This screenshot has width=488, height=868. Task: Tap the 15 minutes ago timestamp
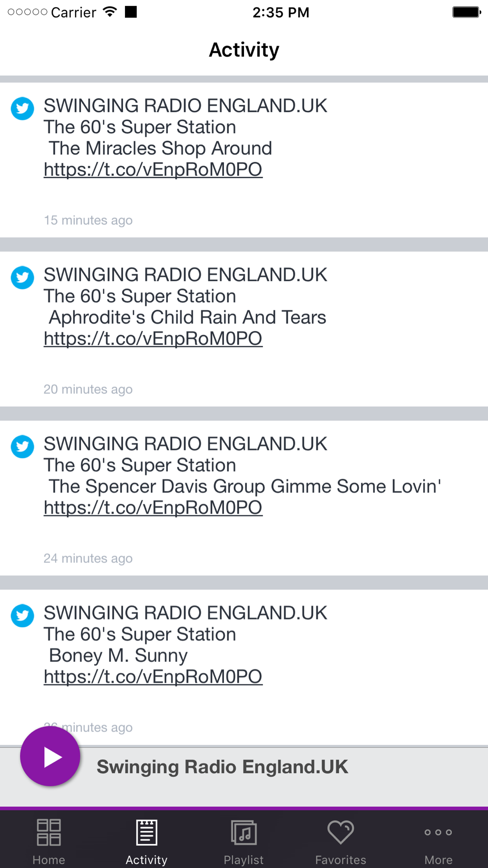tap(88, 220)
